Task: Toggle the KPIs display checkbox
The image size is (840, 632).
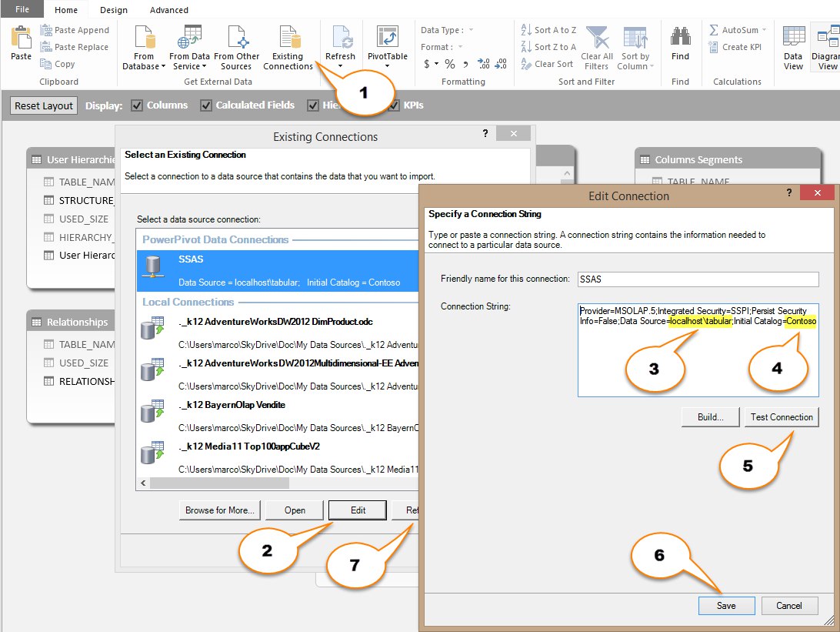Action: tap(394, 105)
